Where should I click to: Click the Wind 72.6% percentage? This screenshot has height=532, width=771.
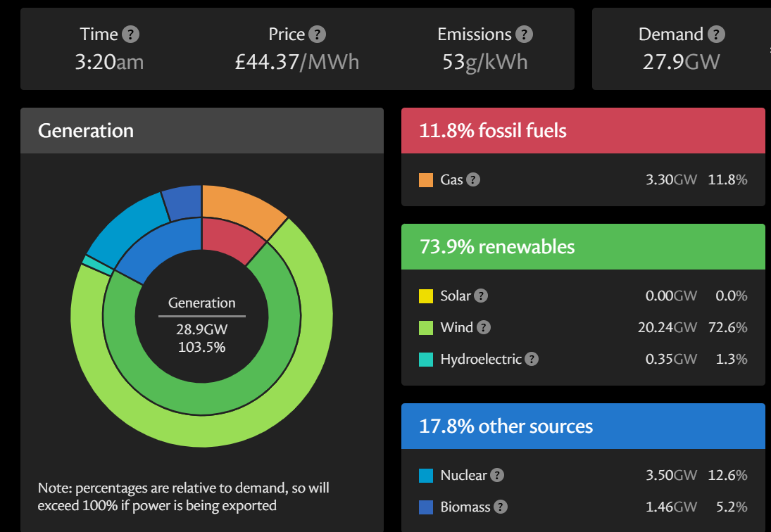click(x=728, y=328)
